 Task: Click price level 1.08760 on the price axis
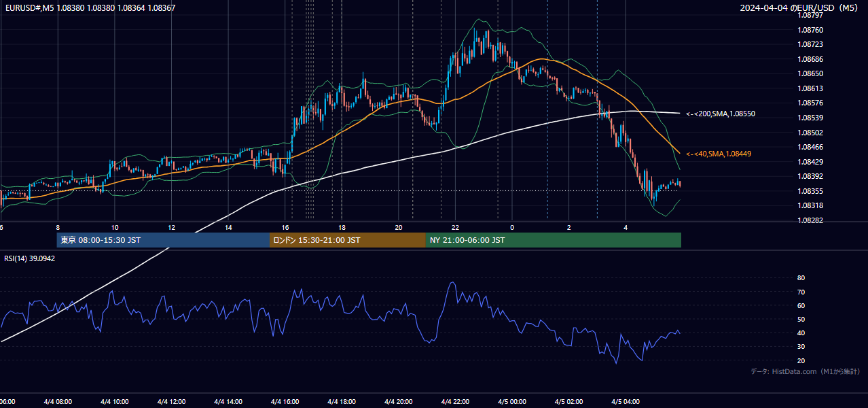coord(810,30)
